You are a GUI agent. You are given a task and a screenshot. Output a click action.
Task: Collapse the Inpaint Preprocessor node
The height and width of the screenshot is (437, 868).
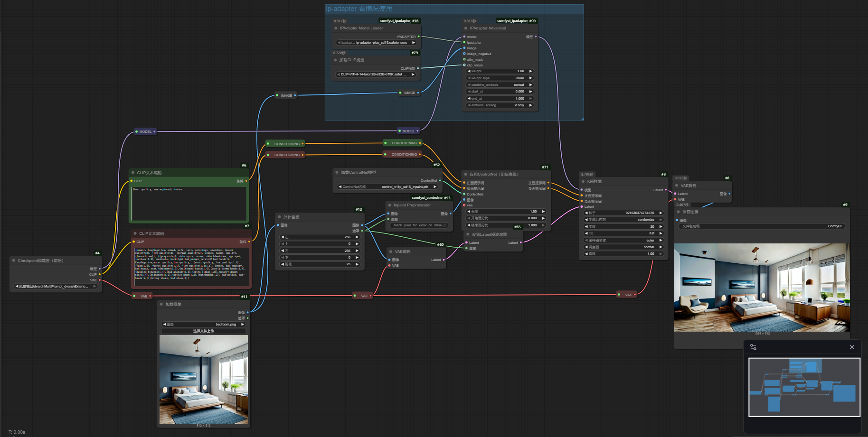[x=389, y=205]
